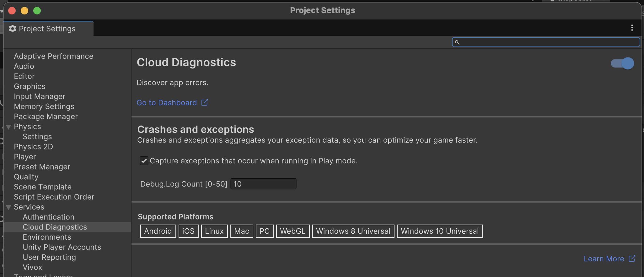Screen dimensions: 644x277
Task: Click the Crashes and exceptions heading
Action: tap(196, 129)
